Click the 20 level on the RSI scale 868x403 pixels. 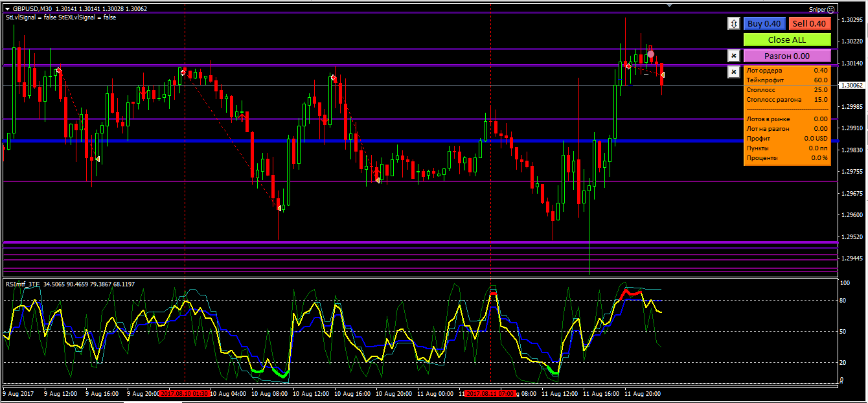[843, 363]
